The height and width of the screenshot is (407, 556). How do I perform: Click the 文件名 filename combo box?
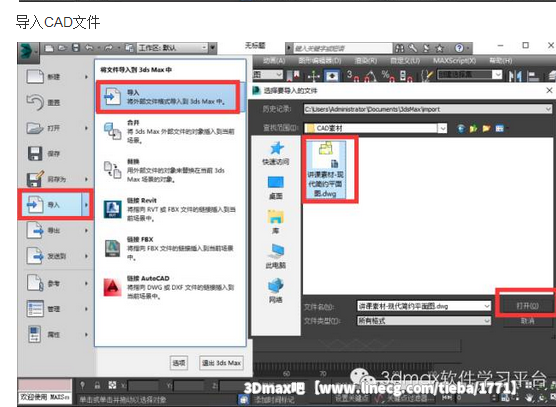point(424,306)
